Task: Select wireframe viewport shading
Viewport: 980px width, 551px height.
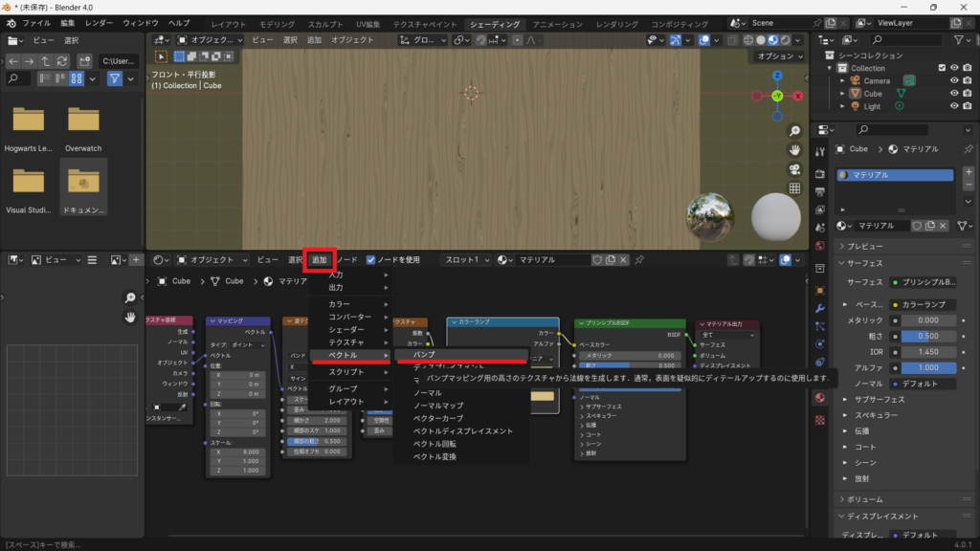Action: point(748,40)
